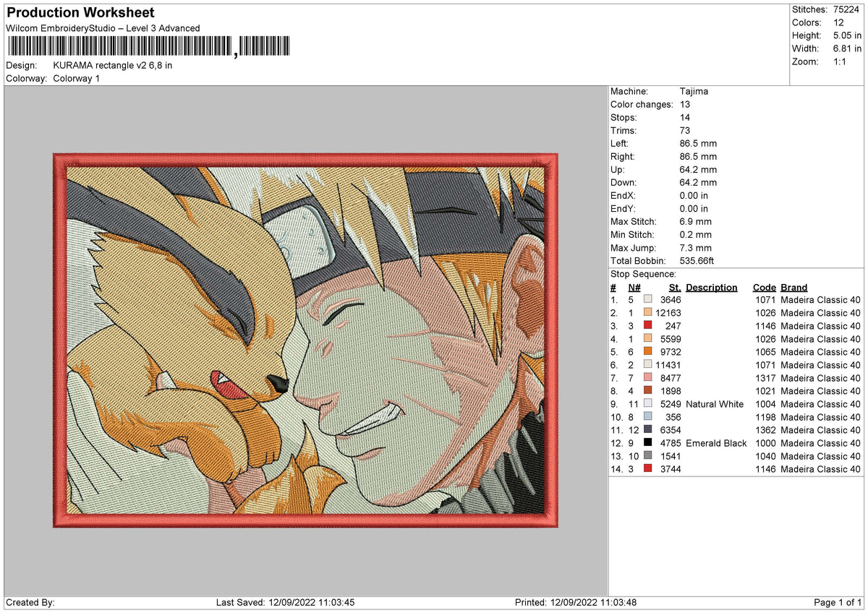This screenshot has height=613, width=868.
Task: Click thread code 1362
Action: point(765,430)
